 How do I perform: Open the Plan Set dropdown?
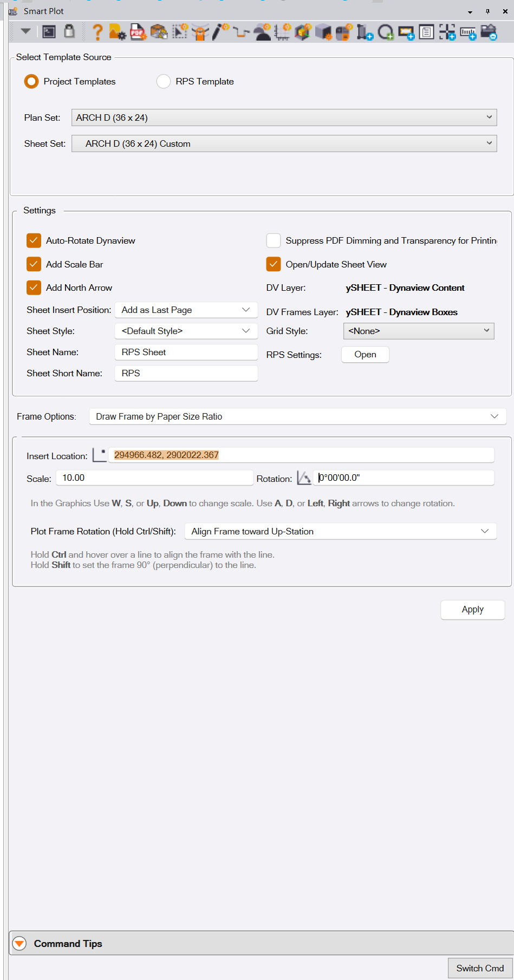coord(284,117)
